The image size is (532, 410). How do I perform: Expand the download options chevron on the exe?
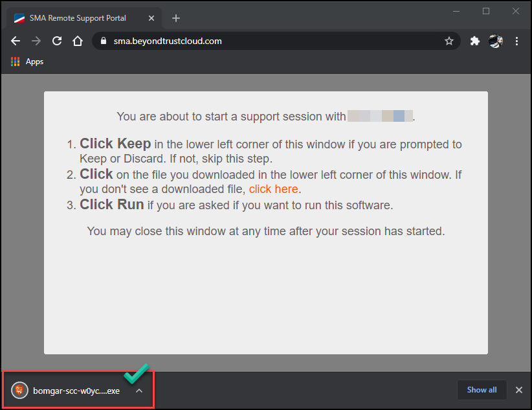[x=139, y=391]
